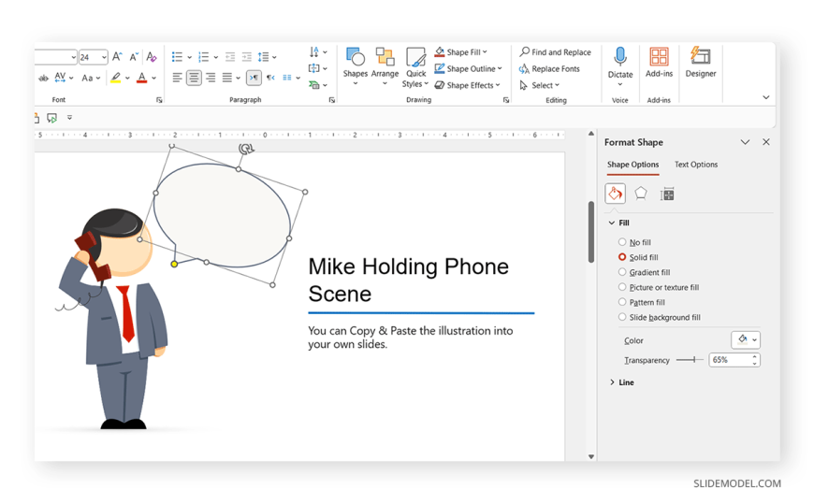Insert a numbered list

[204, 57]
